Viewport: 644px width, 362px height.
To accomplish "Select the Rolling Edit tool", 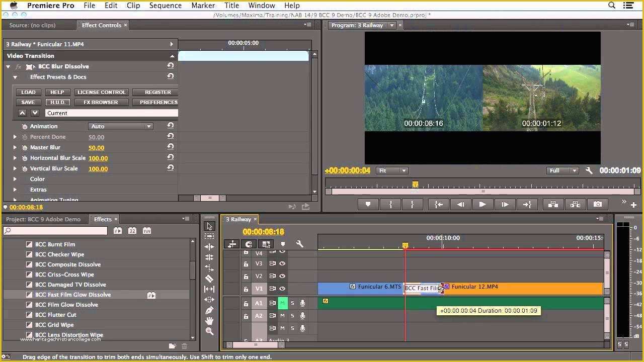I will pos(209,257).
